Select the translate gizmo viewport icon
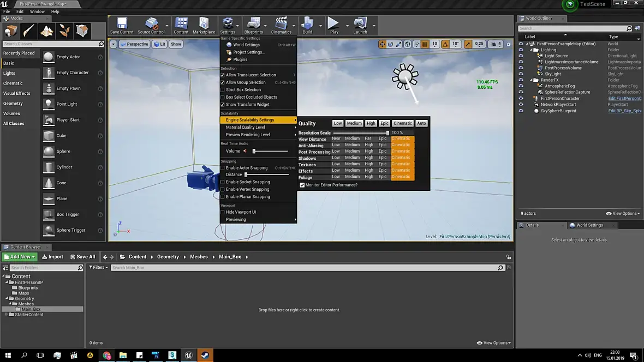Screen dimensions: 644x362 [382, 44]
